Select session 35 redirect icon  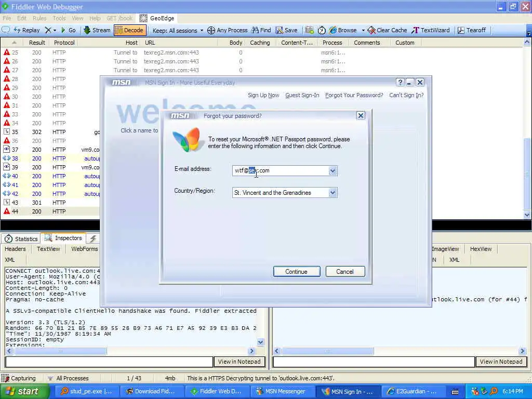[x=7, y=131]
